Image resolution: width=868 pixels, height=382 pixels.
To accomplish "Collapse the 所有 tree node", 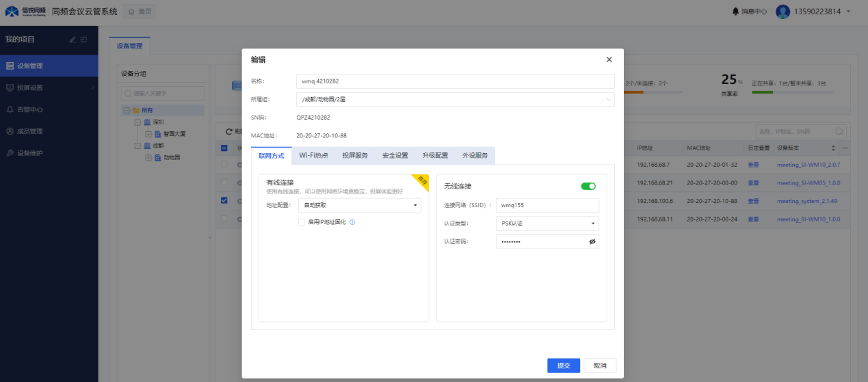I will click(x=127, y=110).
